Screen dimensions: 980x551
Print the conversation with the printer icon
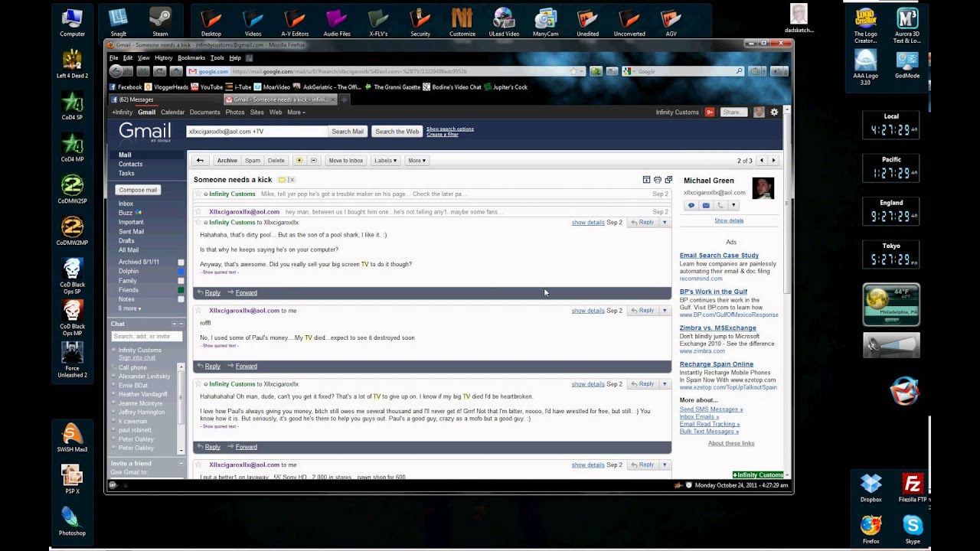click(x=658, y=180)
